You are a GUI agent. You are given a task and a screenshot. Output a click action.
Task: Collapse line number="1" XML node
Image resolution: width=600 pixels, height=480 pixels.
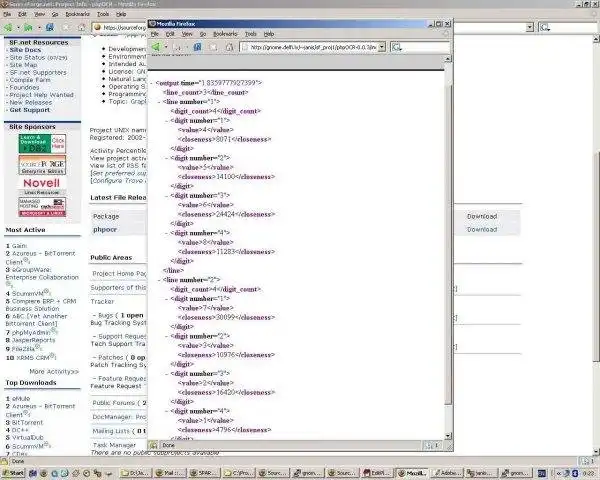click(x=159, y=102)
